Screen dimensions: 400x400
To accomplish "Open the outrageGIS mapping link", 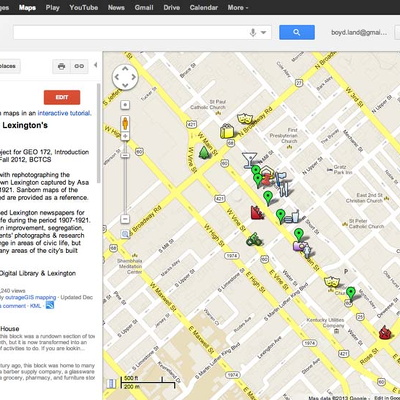I will point(30,297).
